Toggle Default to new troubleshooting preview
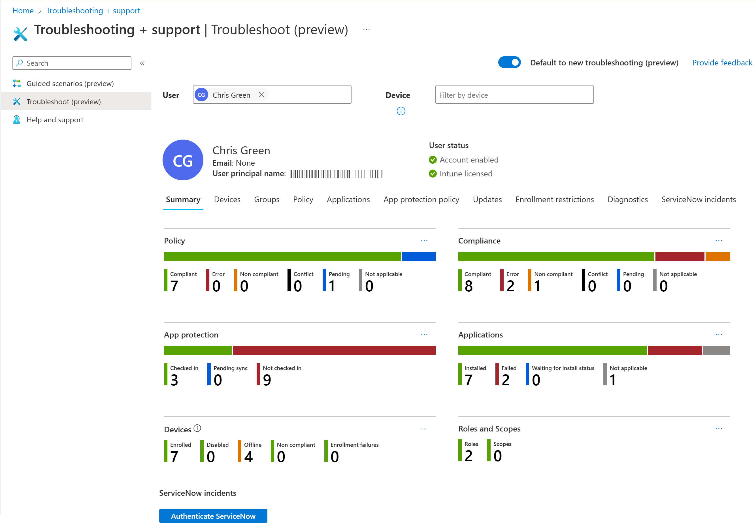The image size is (756, 532). coord(510,62)
